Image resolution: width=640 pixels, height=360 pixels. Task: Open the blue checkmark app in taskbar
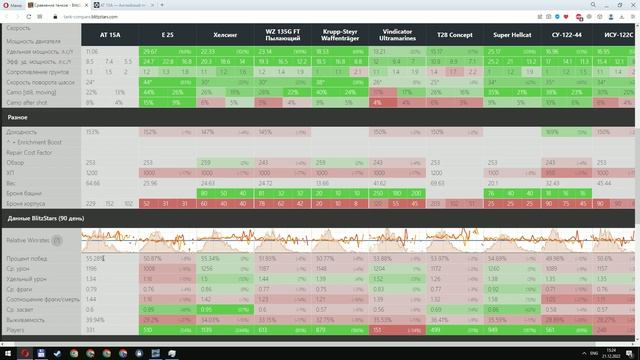pyautogui.click(x=57, y=353)
